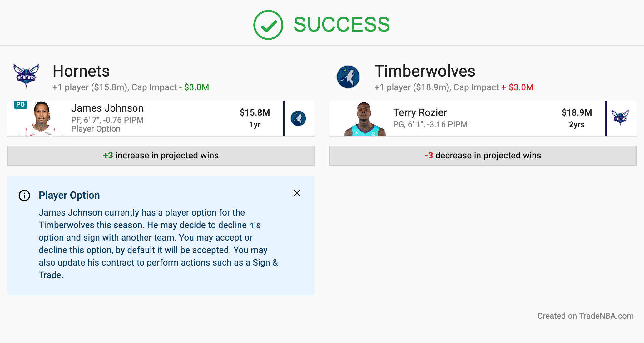Screen dimensions: 644x343
Task: Click the Timberwolves team heading
Action: pyautogui.click(x=425, y=71)
